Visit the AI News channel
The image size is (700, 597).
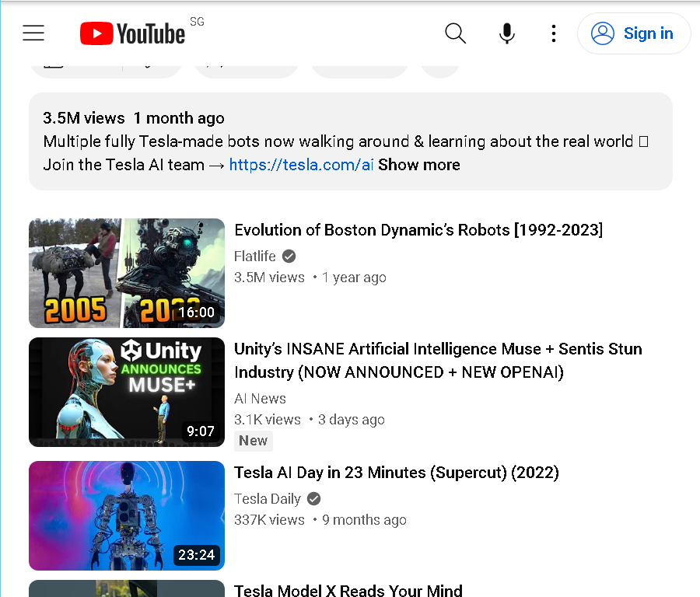(260, 399)
